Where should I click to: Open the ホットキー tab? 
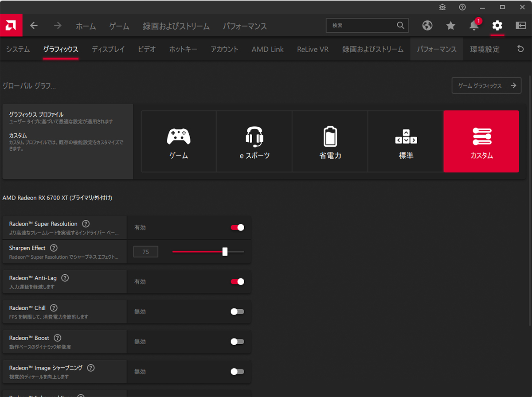[x=183, y=49]
